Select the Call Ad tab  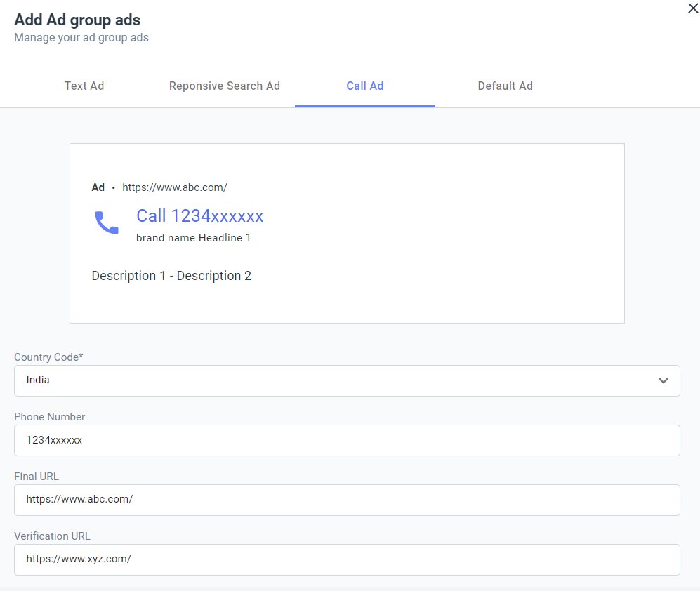[x=364, y=86]
